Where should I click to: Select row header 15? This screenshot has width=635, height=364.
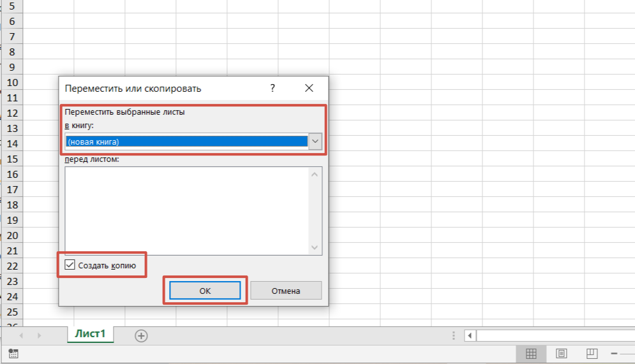pos(11,159)
